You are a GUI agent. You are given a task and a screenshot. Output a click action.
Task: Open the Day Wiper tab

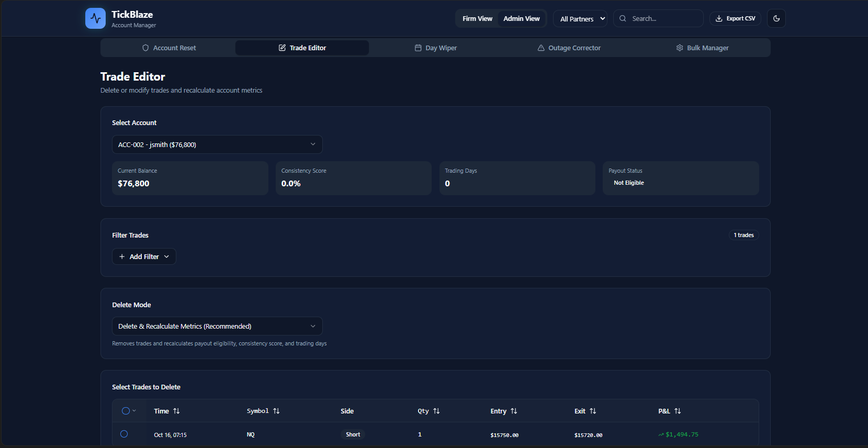coord(435,48)
